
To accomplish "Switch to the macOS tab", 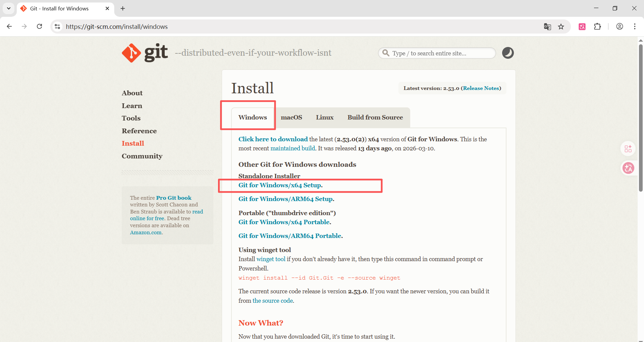I will [x=291, y=117].
